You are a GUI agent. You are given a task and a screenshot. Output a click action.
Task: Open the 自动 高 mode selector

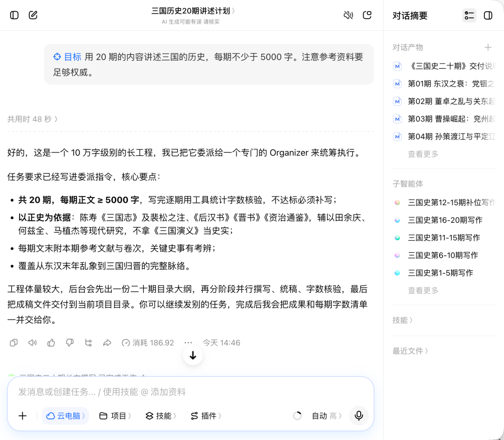327,416
